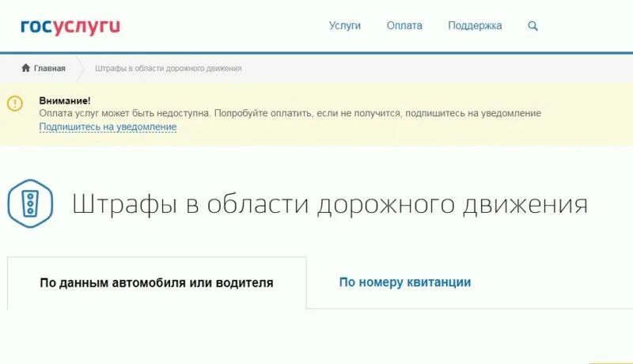This screenshot has height=364, width=633.
Task: Click the traffic light hexagon icon
Action: pyautogui.click(x=30, y=203)
